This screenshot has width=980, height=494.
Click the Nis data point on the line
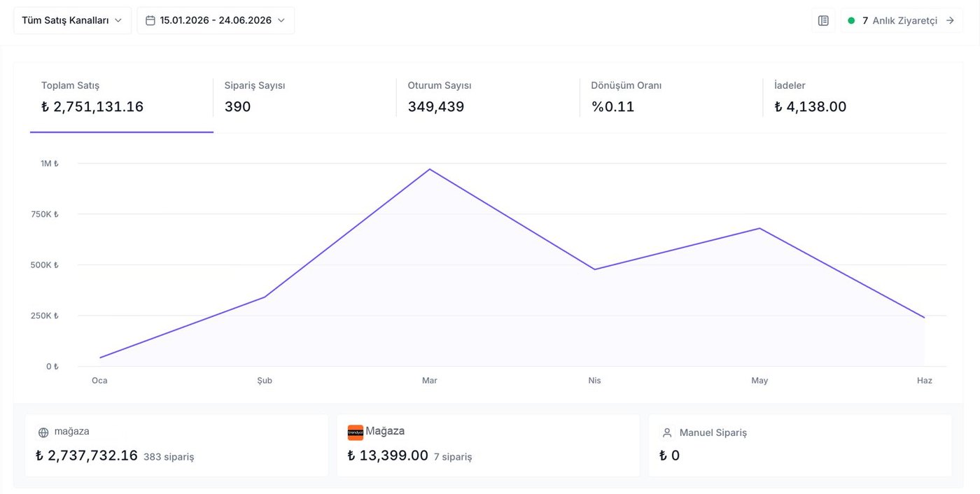point(594,269)
